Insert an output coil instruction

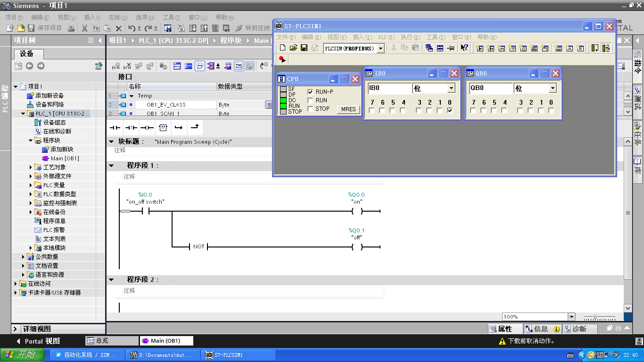point(147,127)
